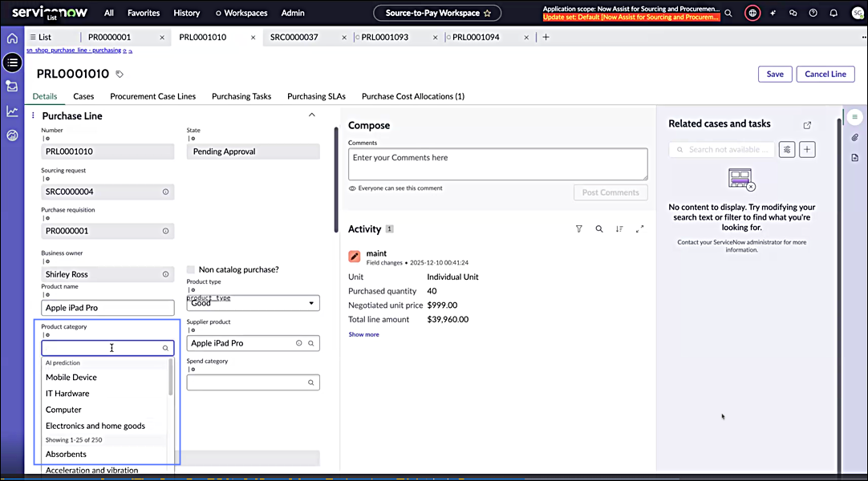Open related cases in new window icon
This screenshot has height=481, width=868.
[807, 125]
